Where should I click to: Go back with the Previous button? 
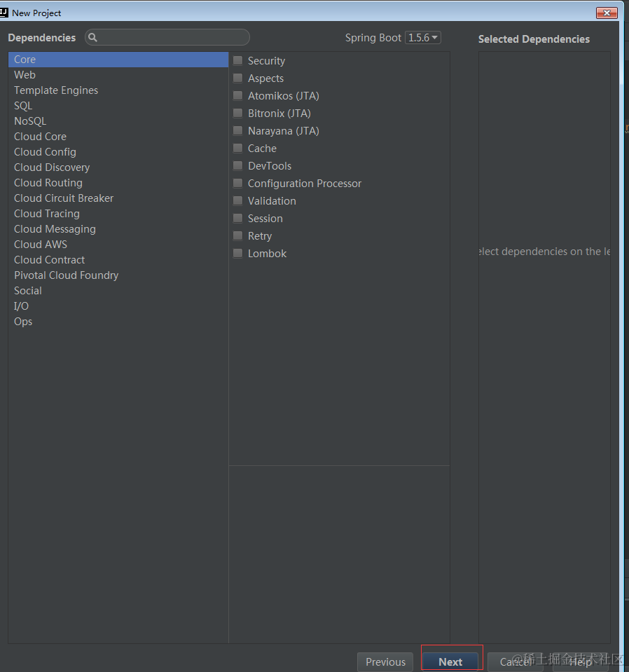(385, 661)
